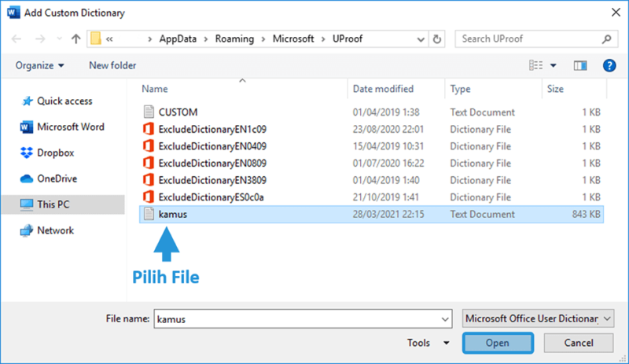This screenshot has height=364, width=629.
Task: Click the ExcludeDictionaryEN1c09 Office icon
Action: pos(149,129)
